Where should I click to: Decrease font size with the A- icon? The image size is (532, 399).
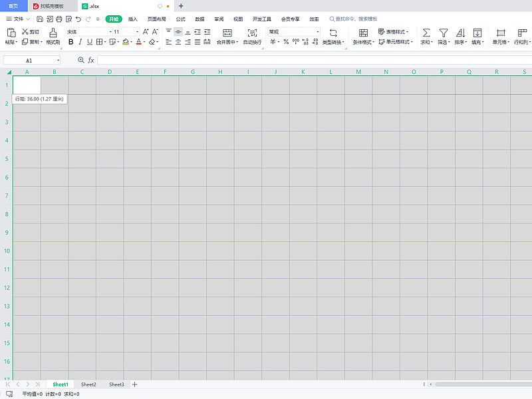coord(155,31)
